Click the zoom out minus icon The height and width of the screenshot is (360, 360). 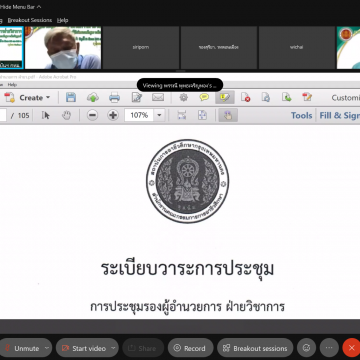(x=92, y=115)
